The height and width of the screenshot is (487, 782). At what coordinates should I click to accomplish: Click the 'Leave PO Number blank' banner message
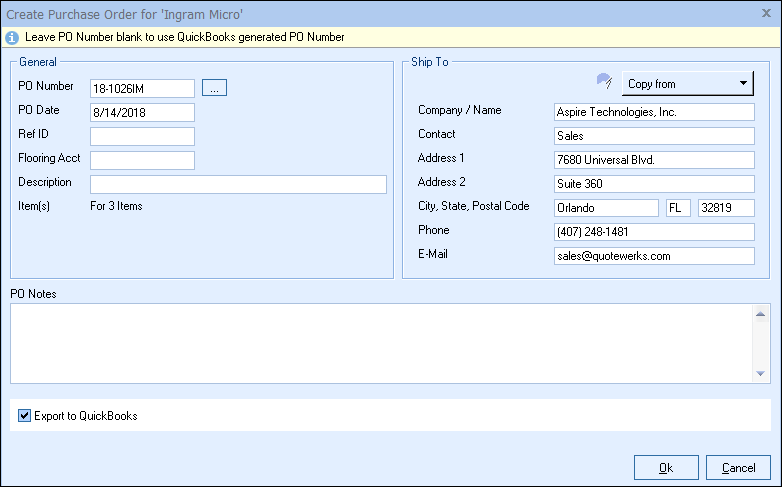coord(185,37)
